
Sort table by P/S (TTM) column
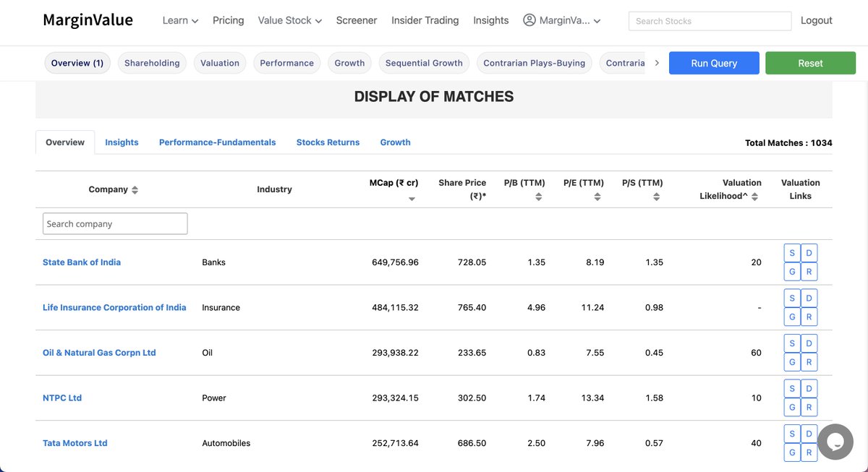point(656,197)
